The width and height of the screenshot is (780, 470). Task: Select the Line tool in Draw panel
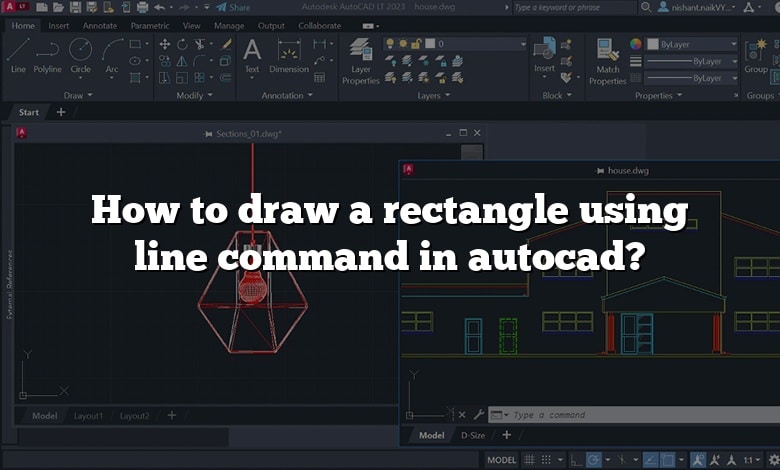click(x=18, y=55)
